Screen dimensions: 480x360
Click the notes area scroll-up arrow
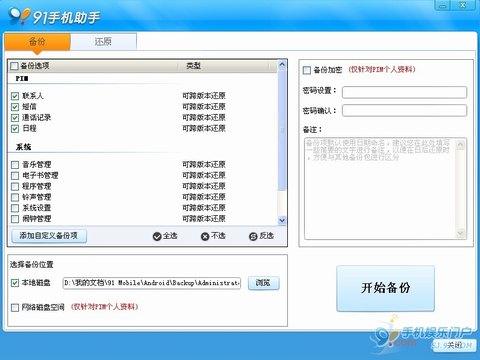[460, 145]
